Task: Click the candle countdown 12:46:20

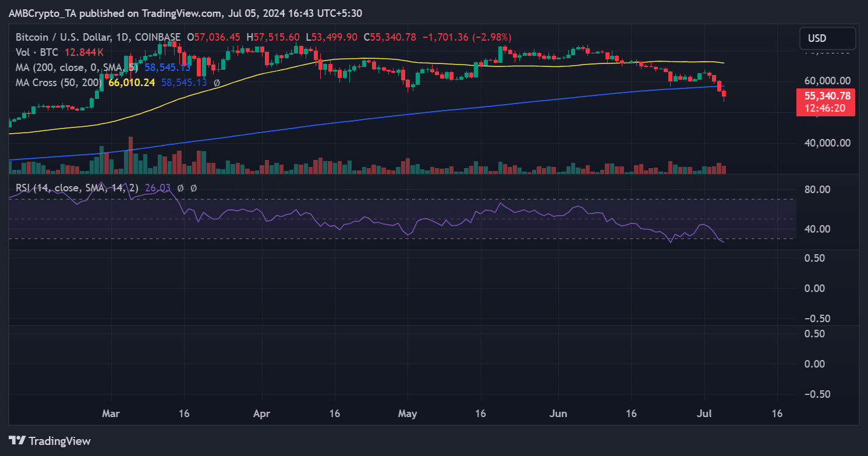Action: pos(826,108)
